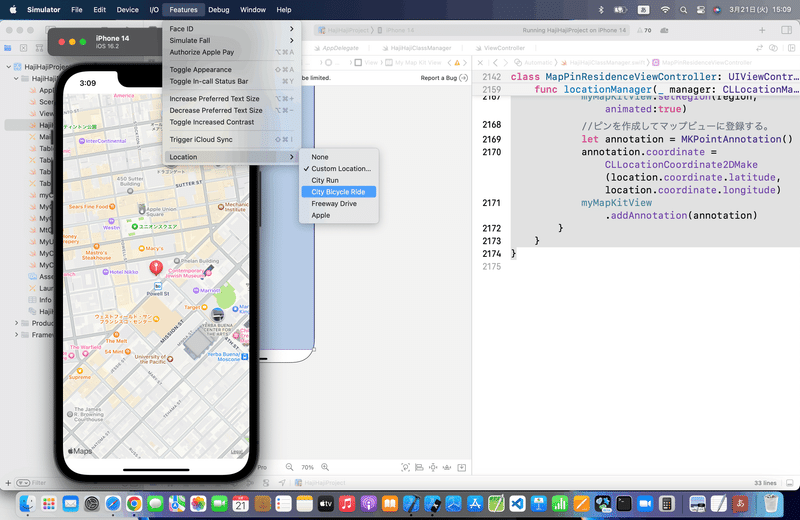Open Launchpad from the Dock

(48, 504)
